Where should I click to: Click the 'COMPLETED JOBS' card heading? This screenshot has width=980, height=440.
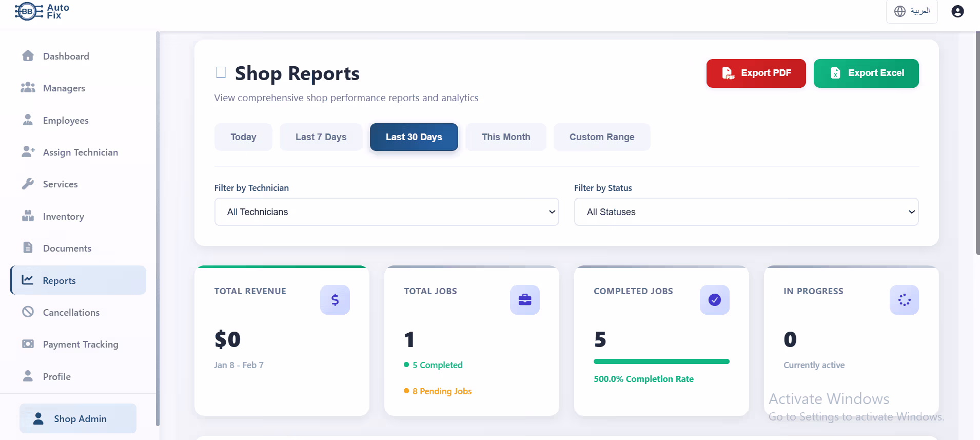point(633,291)
